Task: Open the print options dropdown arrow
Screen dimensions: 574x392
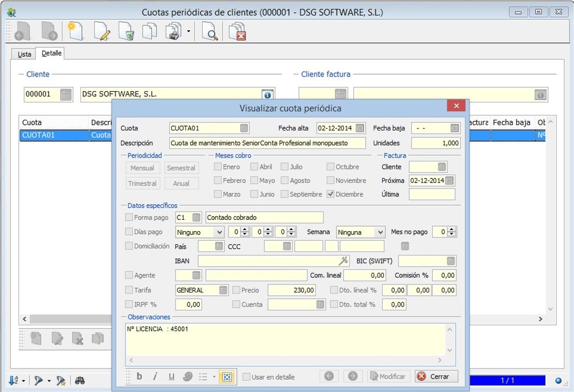Action: [x=189, y=32]
